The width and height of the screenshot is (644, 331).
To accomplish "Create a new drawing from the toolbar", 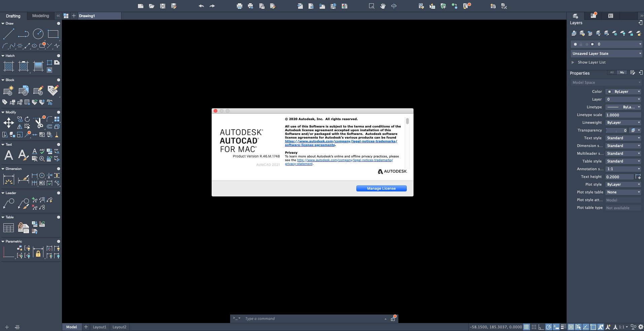I will [141, 6].
